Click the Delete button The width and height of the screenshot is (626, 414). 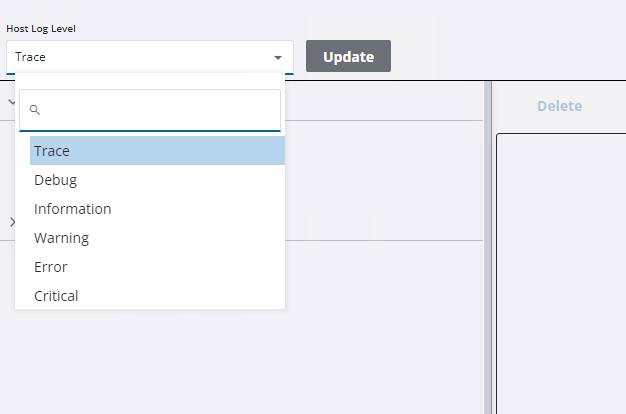[559, 106]
